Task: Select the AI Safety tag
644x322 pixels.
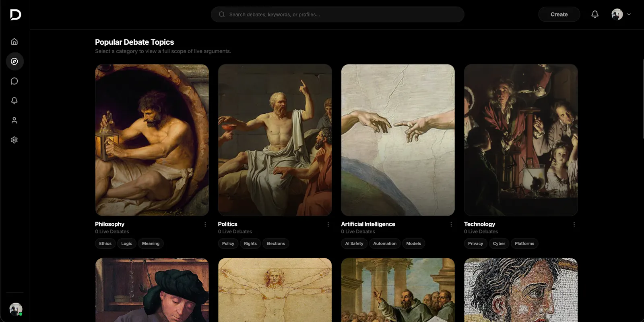Action: point(354,243)
